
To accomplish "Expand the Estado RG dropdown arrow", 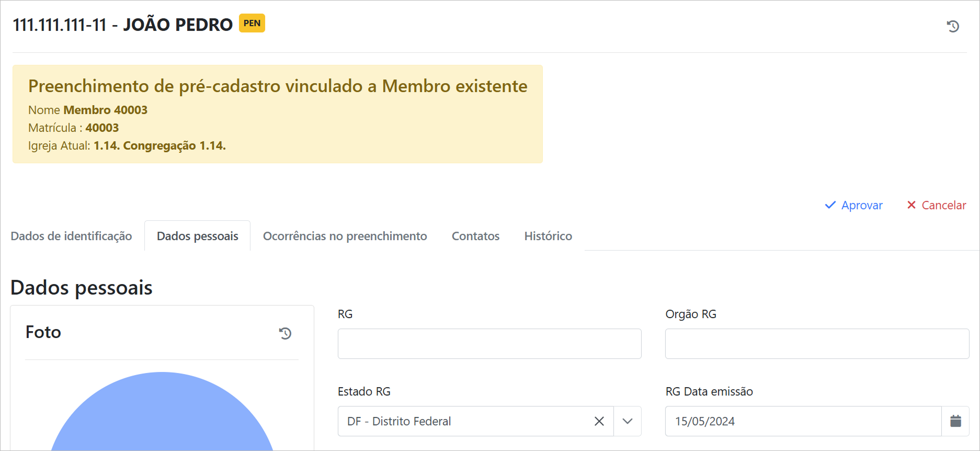I will tap(628, 421).
